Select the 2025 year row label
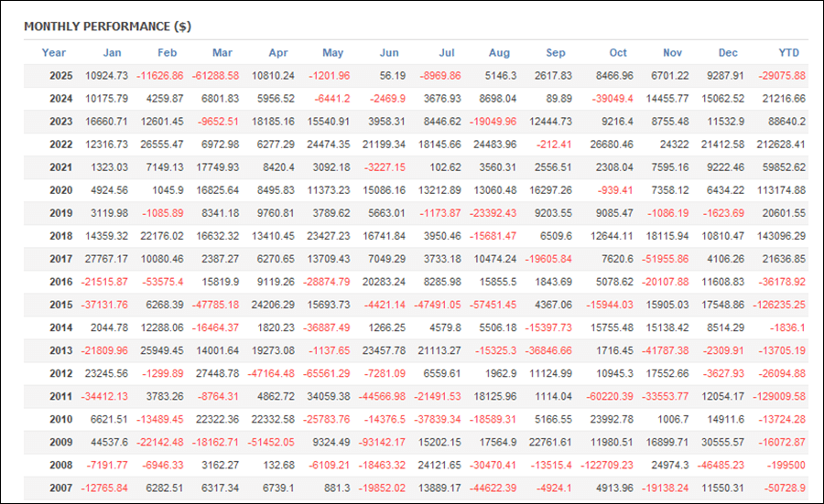Screen dimensions: 824x504 [x=61, y=76]
